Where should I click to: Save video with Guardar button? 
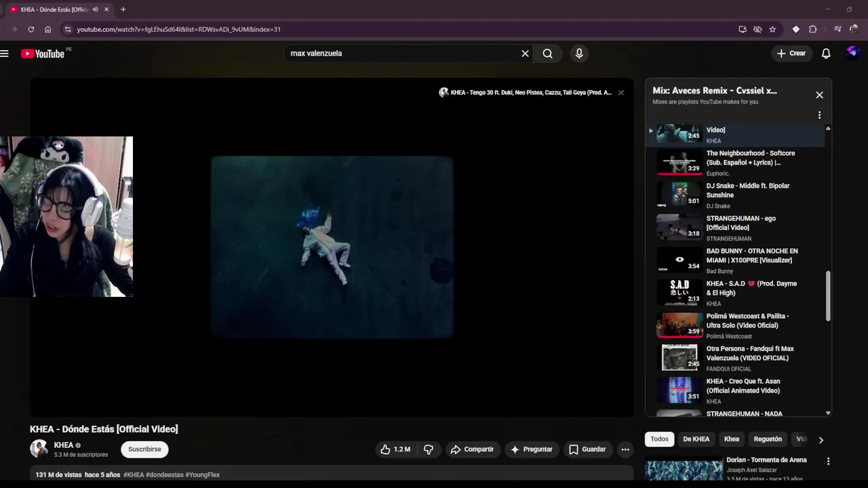587,449
